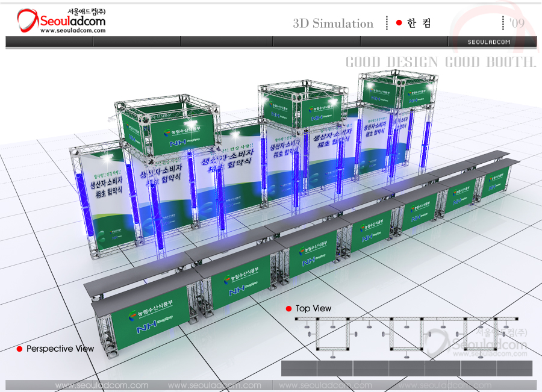The height and width of the screenshot is (392, 542).
Task: Select the 3D Simulation heading text
Action: click(333, 23)
